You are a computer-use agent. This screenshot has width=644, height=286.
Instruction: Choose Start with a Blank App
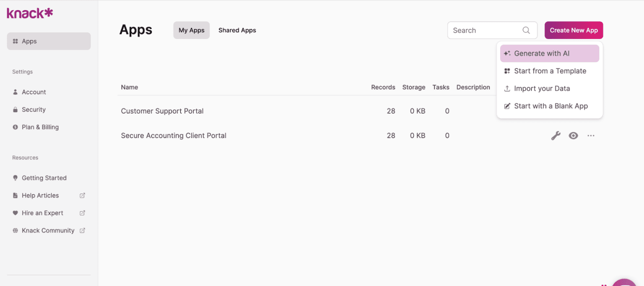tap(551, 106)
